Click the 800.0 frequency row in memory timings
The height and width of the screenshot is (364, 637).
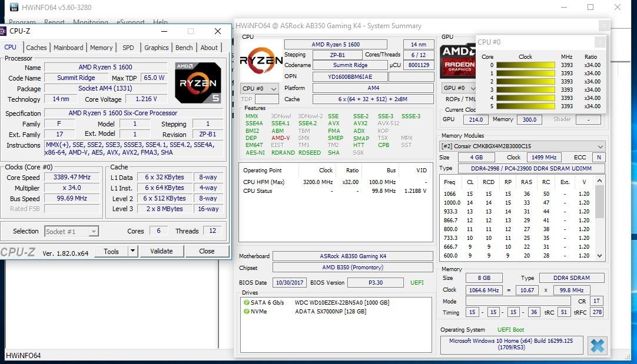point(516,229)
